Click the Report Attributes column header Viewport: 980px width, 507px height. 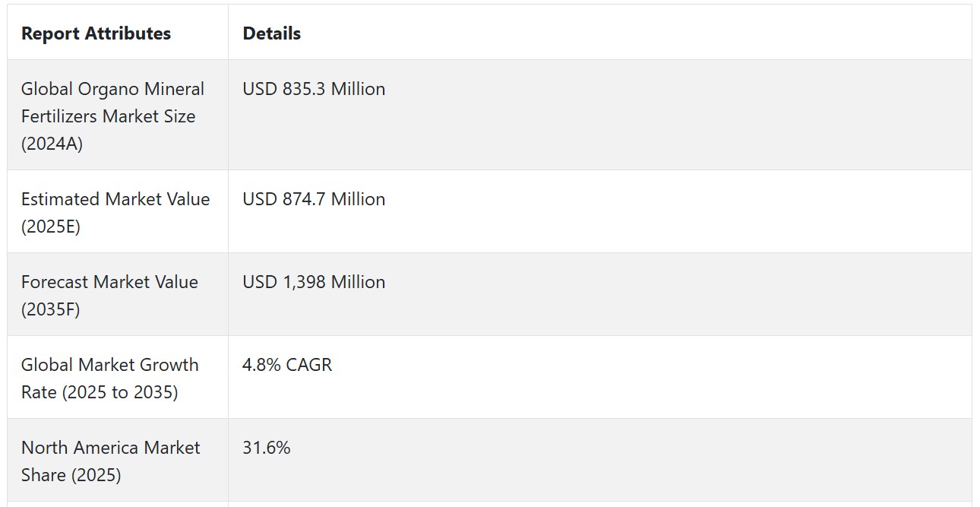[96, 33]
